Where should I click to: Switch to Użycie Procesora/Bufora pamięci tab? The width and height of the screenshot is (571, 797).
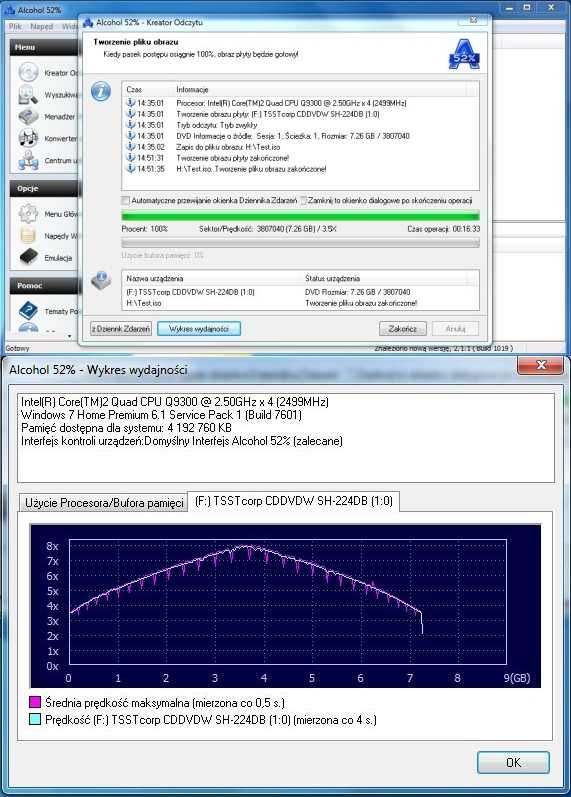point(104,503)
